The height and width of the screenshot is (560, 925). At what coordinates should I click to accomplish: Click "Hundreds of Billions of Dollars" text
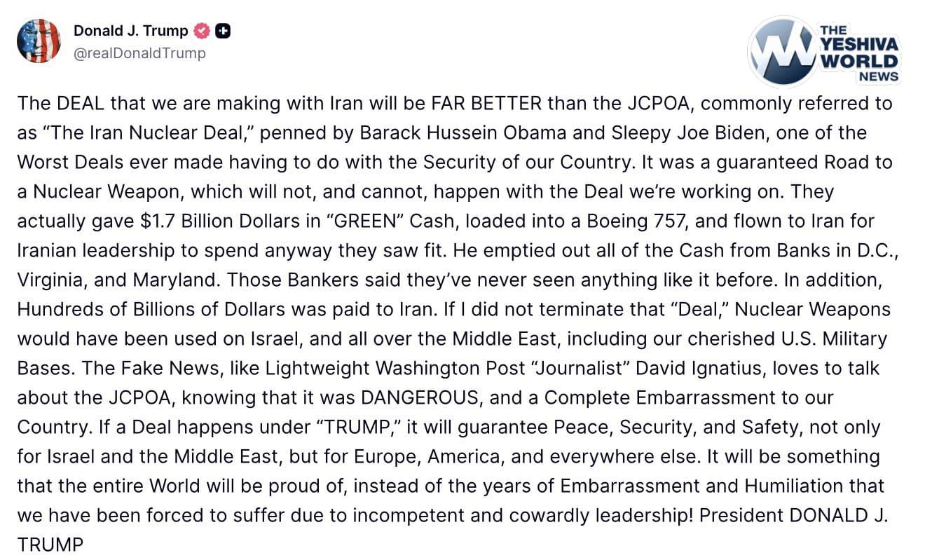tap(151, 310)
